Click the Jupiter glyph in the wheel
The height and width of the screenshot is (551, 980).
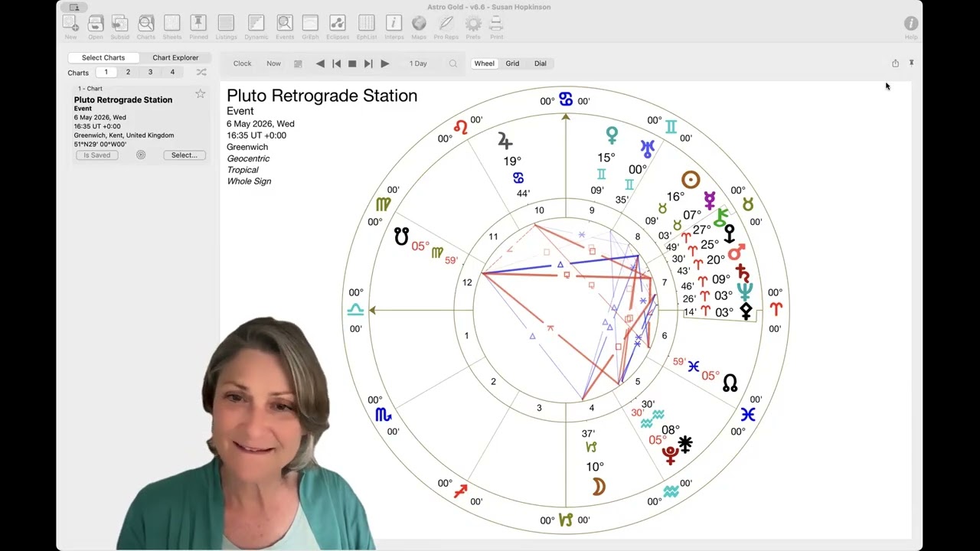(505, 140)
